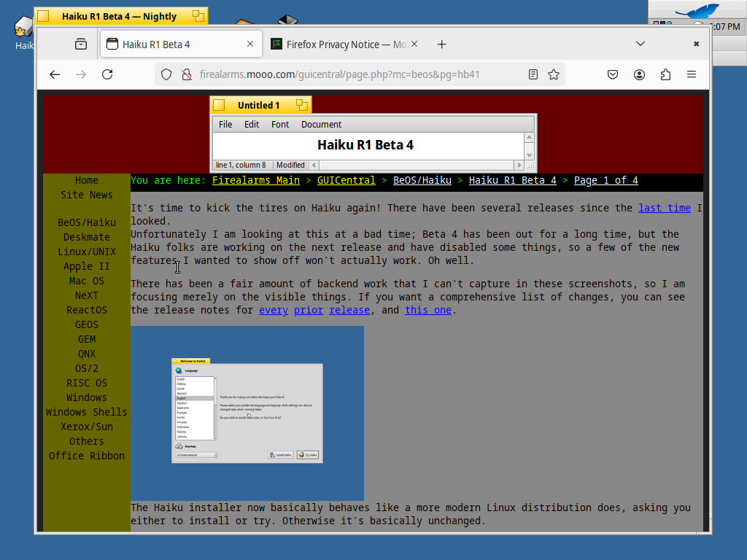Click the zoom box of the Untitled 1 window
Screen dimensions: 747x560
[x=302, y=105]
